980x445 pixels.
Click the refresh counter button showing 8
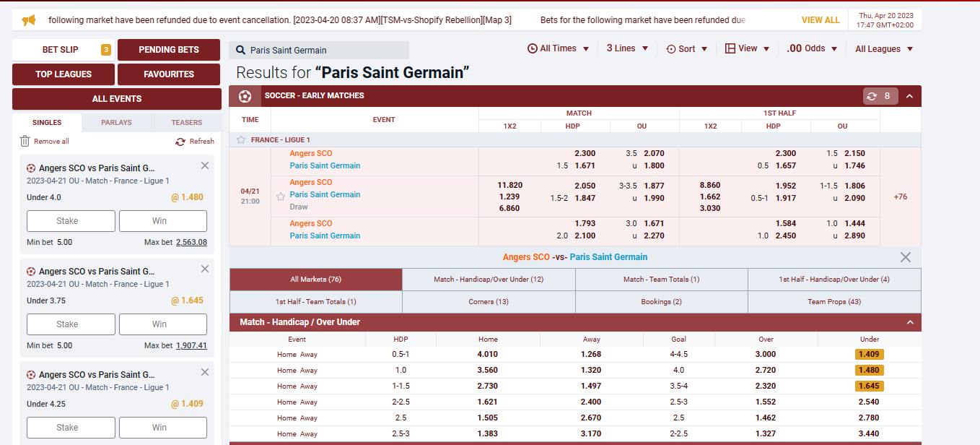(880, 96)
